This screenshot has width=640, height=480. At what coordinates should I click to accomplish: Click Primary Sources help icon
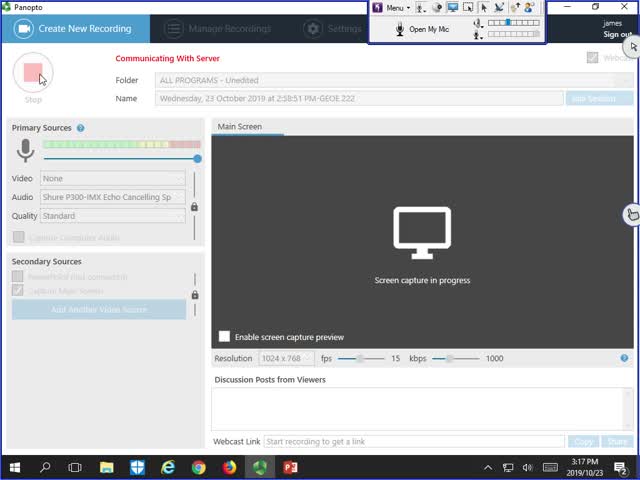click(80, 128)
